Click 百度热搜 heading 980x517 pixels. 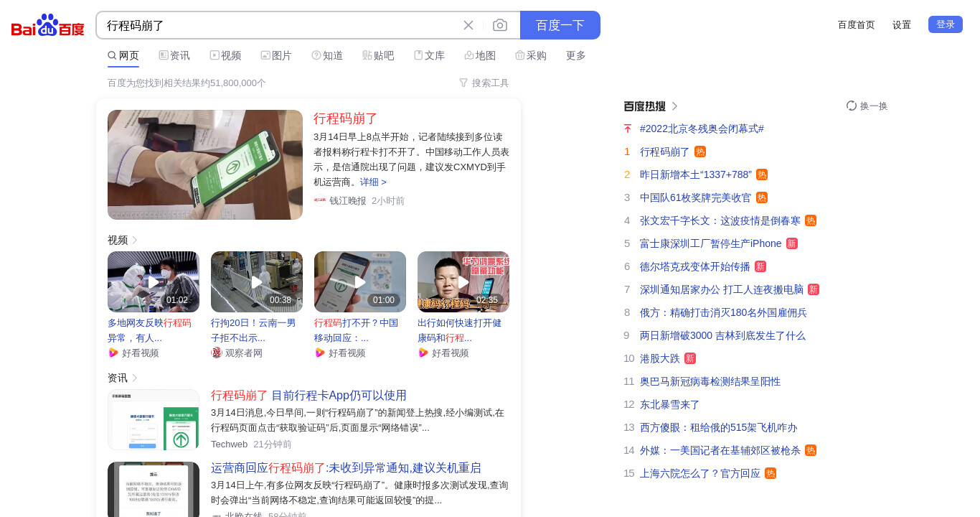click(645, 106)
